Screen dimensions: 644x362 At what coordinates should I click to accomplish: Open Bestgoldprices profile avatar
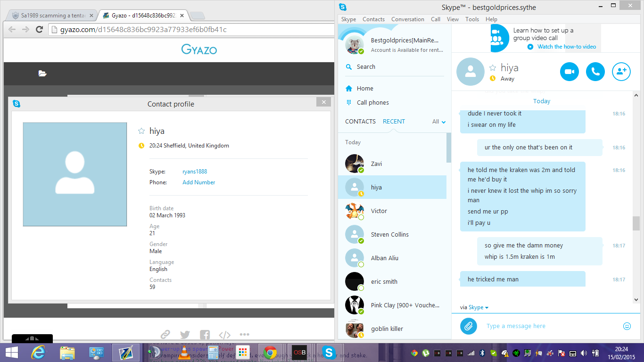(x=355, y=45)
